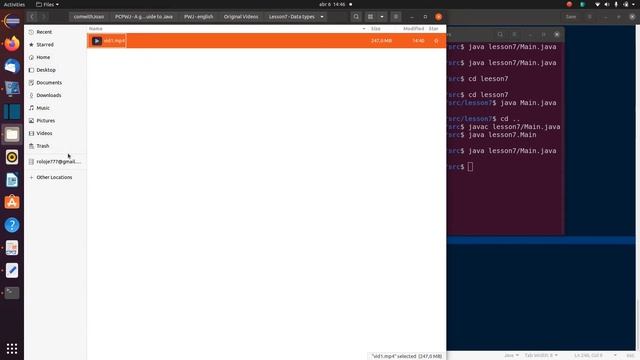Open the Terminal window hamburger menu
Screen dimensions: 640x360
click(515, 34)
